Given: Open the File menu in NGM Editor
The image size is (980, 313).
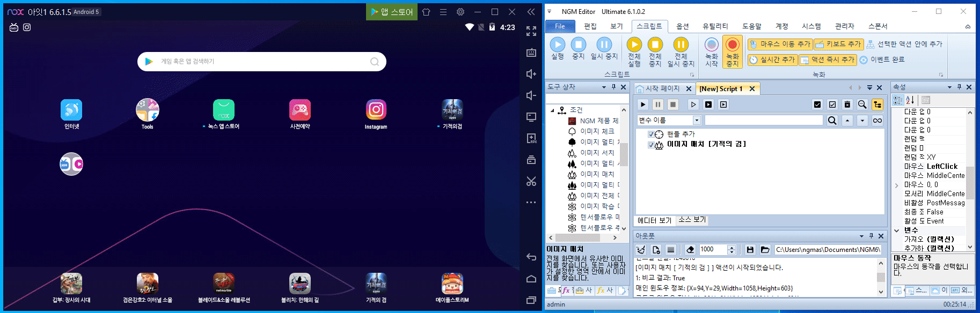Looking at the screenshot, I should click(x=560, y=26).
